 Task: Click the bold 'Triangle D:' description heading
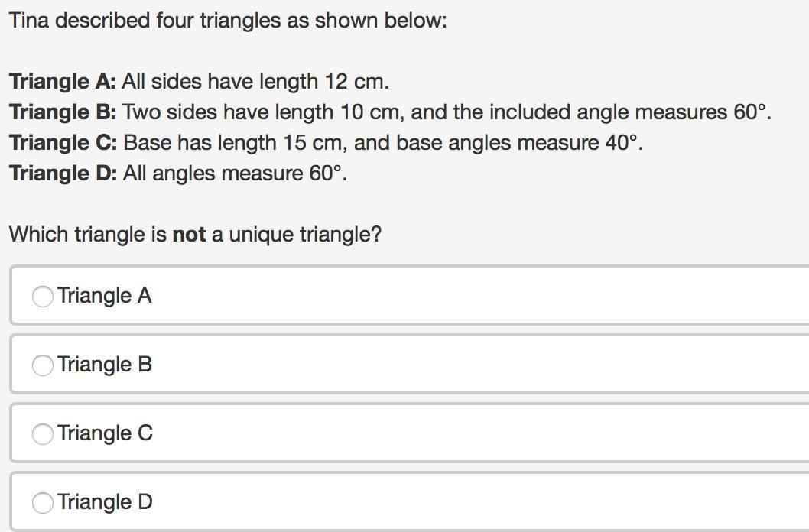pyautogui.click(x=63, y=174)
